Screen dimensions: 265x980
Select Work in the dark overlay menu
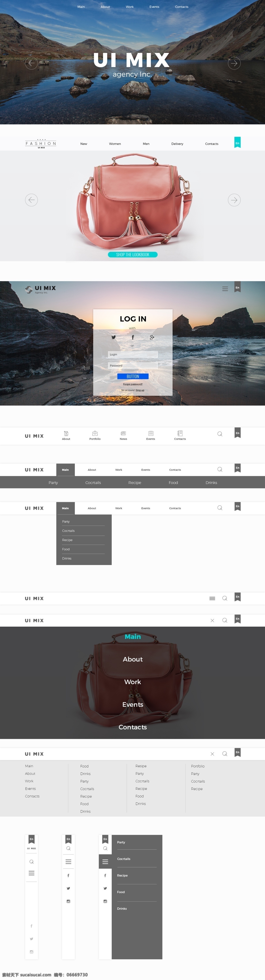tap(132, 682)
